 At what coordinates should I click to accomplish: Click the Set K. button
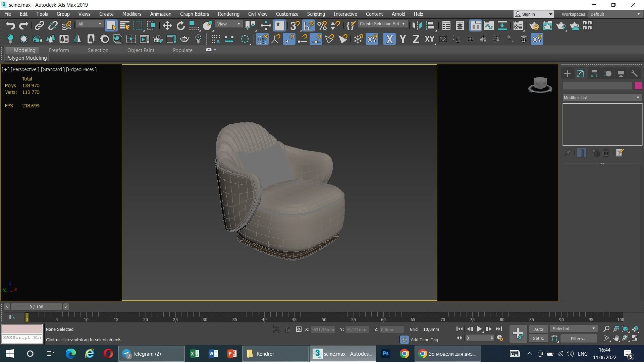click(x=538, y=339)
